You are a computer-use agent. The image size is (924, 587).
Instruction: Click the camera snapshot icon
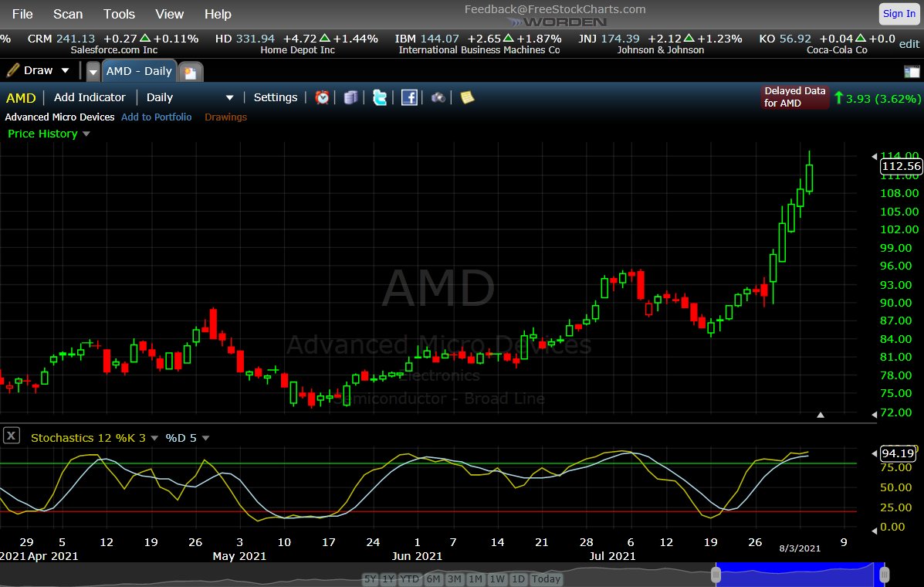438,97
